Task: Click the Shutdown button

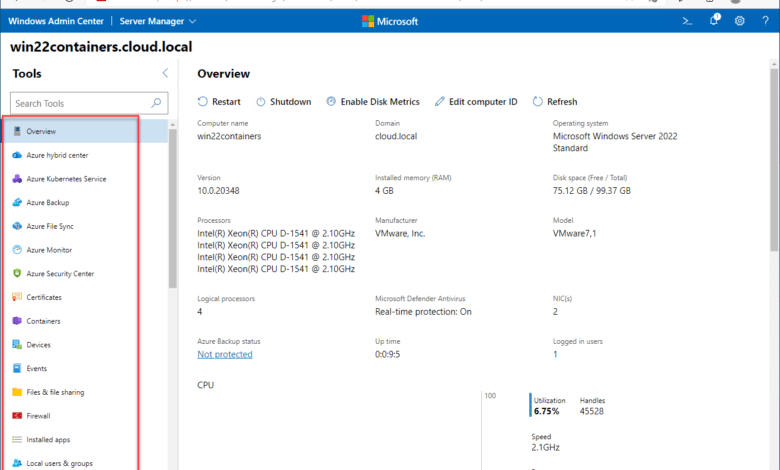Action: (x=284, y=101)
